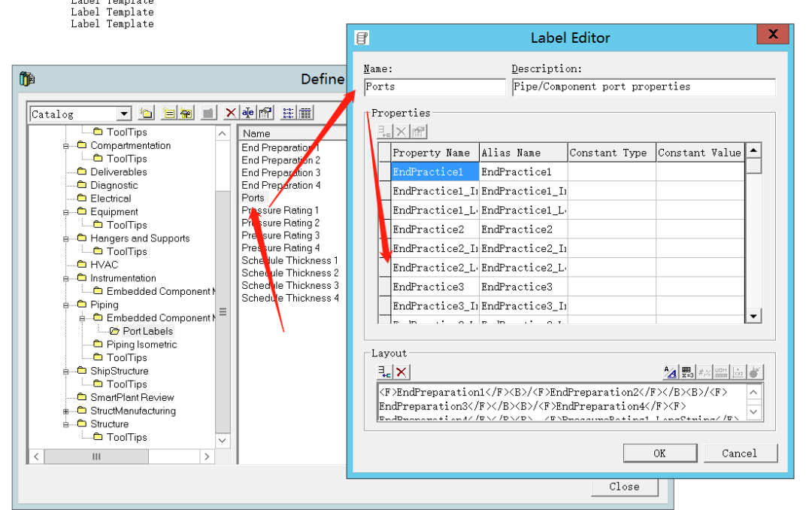Viewport: 812px width, 510px height.
Task: Collapse the Structure tree node
Action: [65, 424]
